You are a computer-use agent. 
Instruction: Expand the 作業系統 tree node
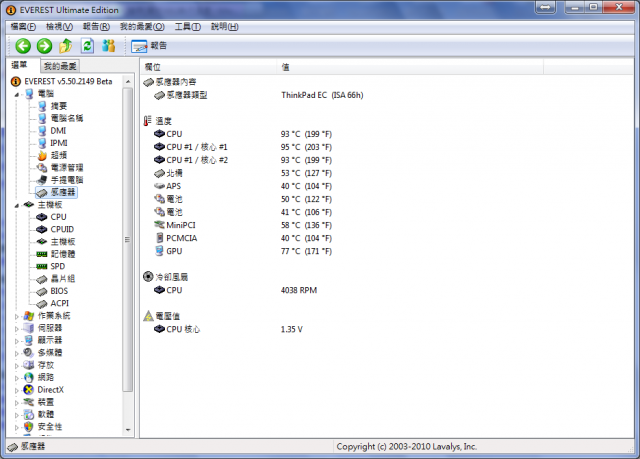click(17, 316)
